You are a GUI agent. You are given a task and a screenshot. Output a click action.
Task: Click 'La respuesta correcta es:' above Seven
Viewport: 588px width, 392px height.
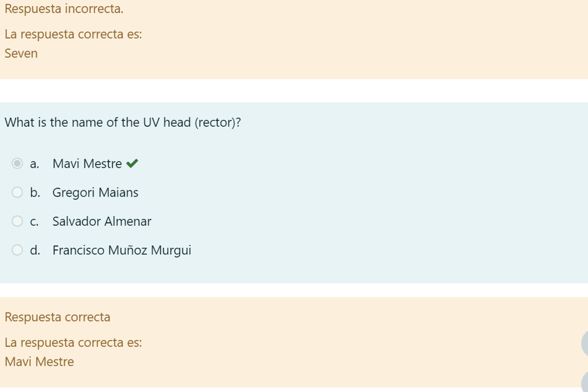[x=73, y=34]
